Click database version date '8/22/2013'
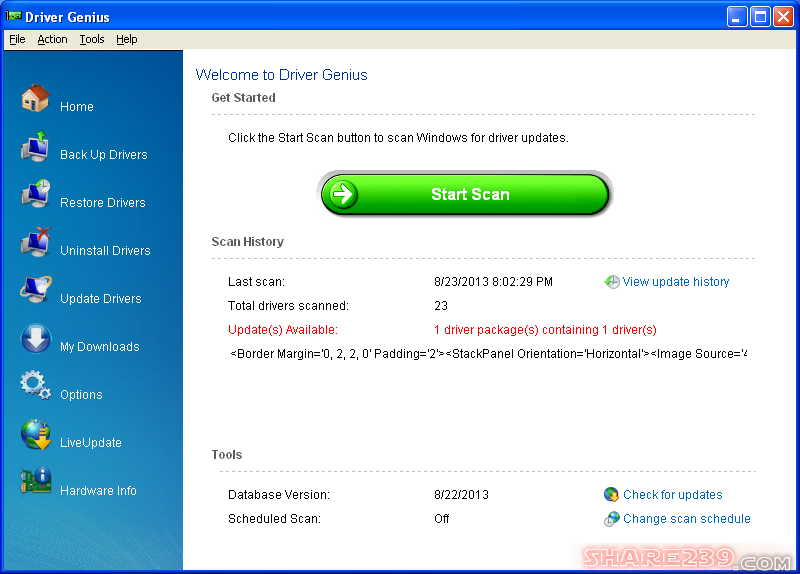The image size is (800, 574). click(461, 494)
